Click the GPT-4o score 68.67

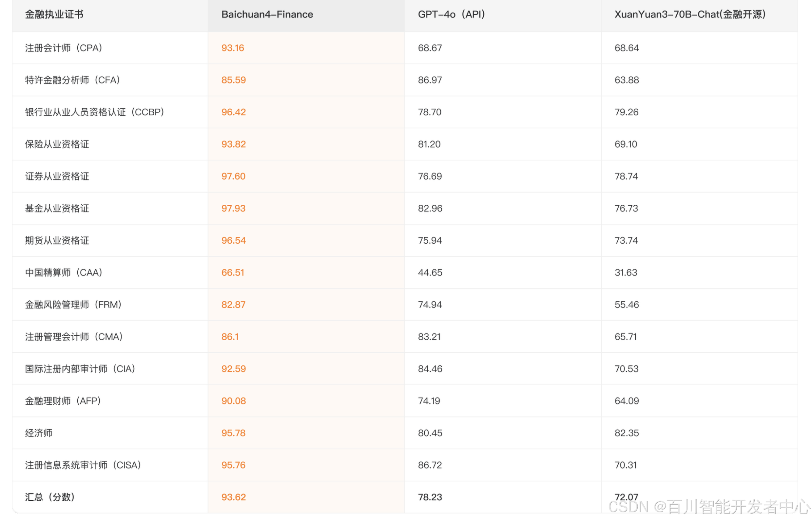(x=430, y=48)
